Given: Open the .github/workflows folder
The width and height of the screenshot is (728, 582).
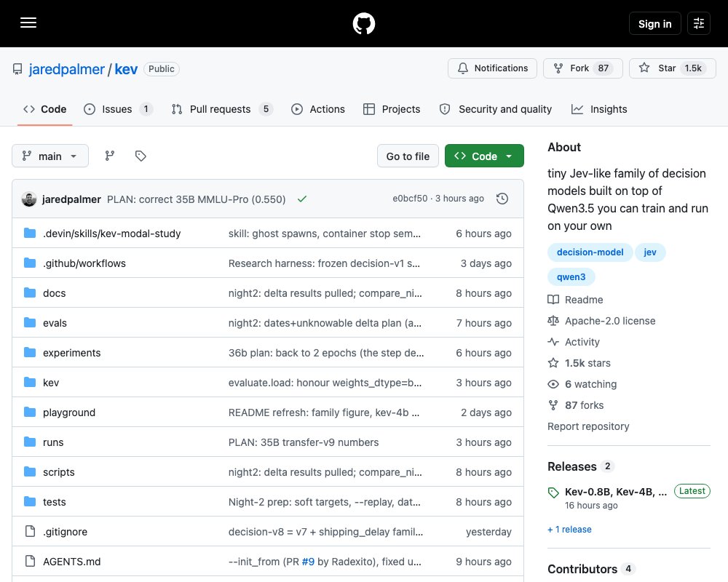Looking at the screenshot, I should (x=84, y=263).
